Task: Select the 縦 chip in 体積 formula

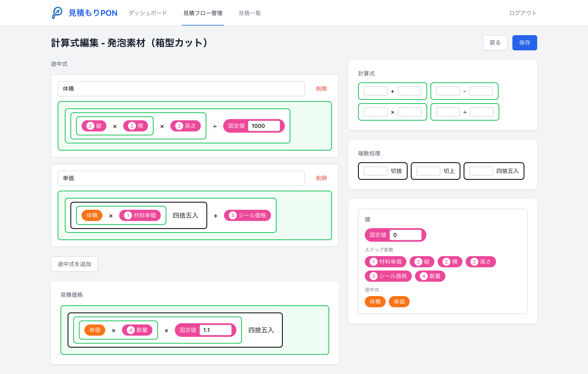Action: [x=94, y=126]
